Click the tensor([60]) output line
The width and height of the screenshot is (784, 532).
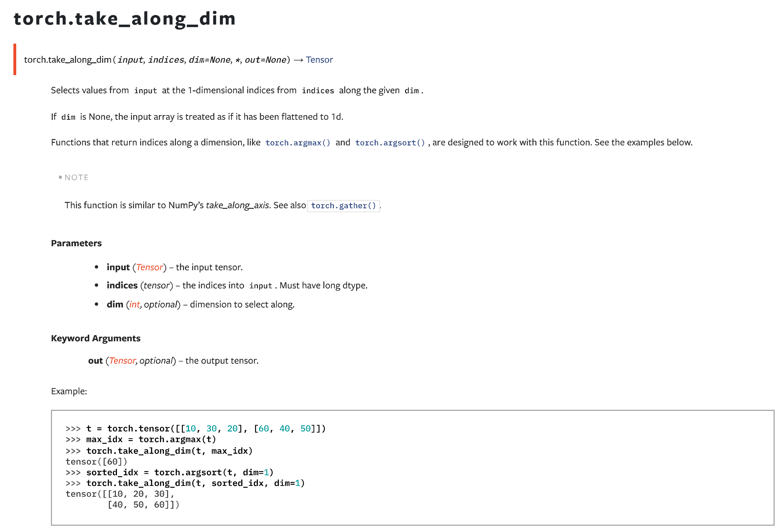click(96, 461)
